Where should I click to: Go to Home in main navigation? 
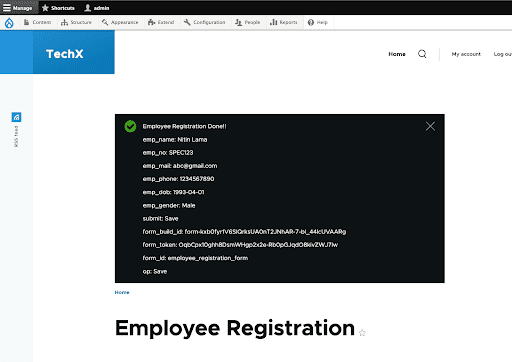(397, 54)
